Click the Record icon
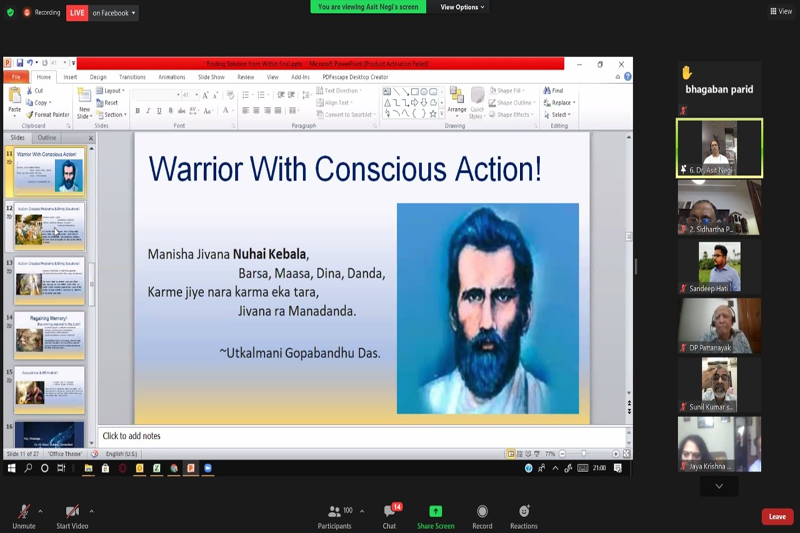This screenshot has height=533, width=800. pyautogui.click(x=482, y=514)
